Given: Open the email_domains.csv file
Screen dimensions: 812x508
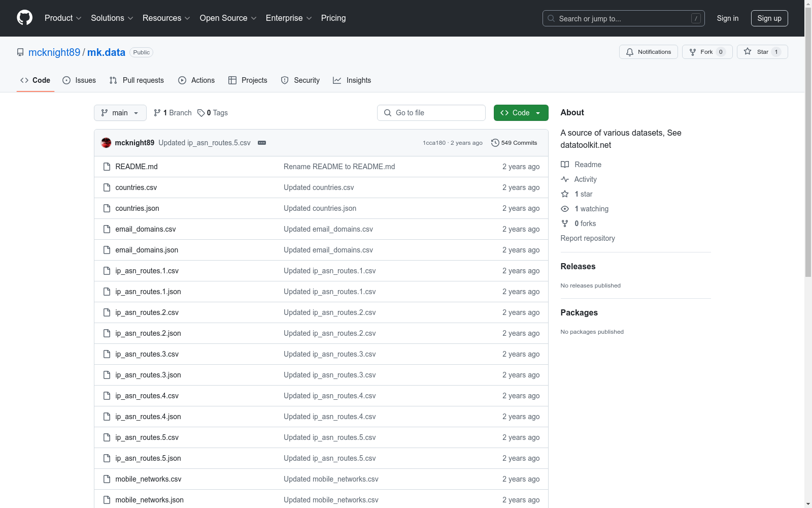Looking at the screenshot, I should coord(146,229).
